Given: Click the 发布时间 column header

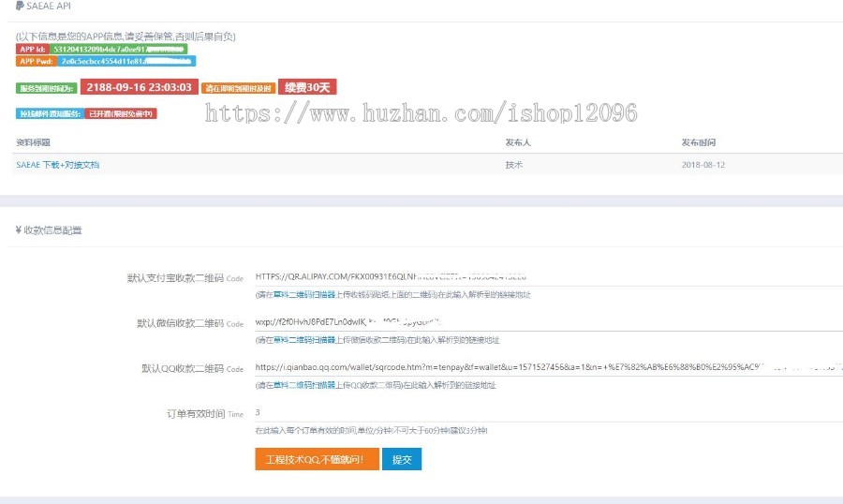Looking at the screenshot, I should click(699, 142).
